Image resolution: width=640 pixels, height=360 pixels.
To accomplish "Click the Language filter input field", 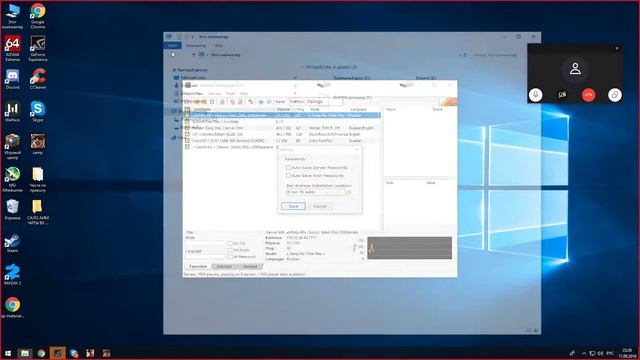I will click(205, 257).
